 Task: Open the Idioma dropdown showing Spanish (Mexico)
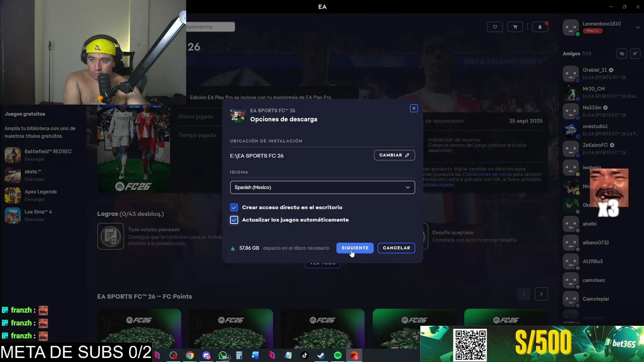[323, 187]
